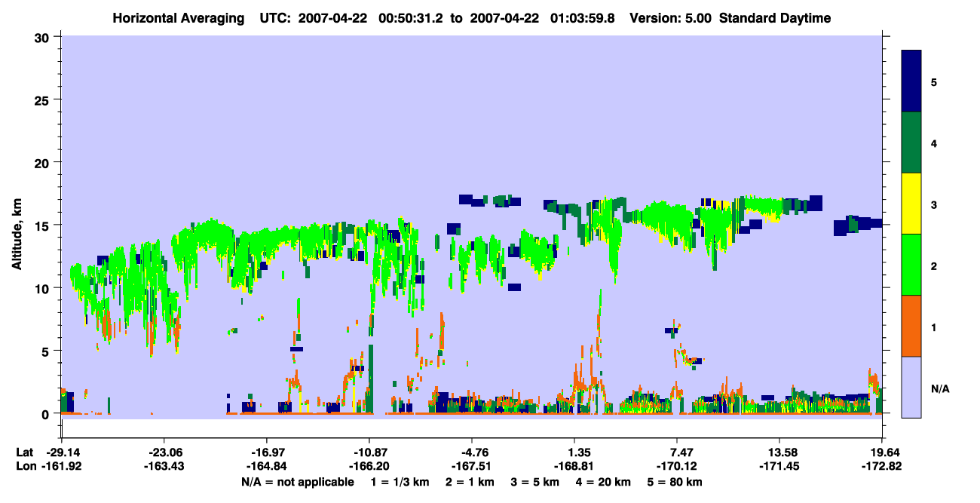
Task: Click the lavender N/A colorbar segment
Action: [911, 387]
